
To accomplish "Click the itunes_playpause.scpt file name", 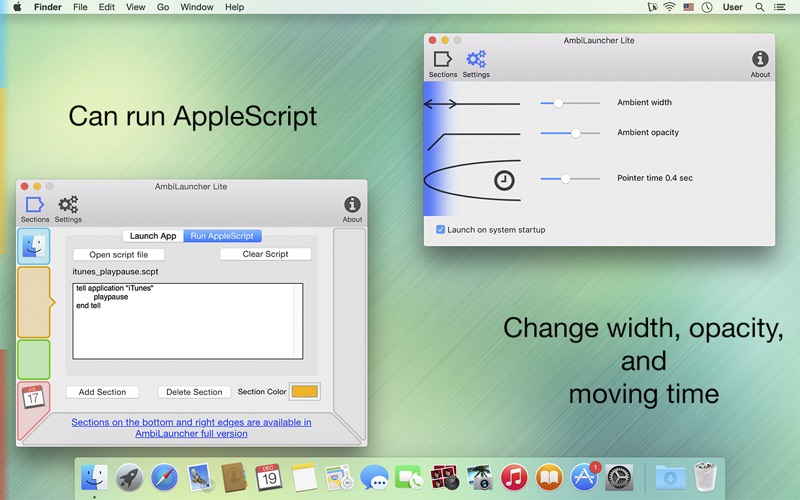I will click(x=115, y=271).
